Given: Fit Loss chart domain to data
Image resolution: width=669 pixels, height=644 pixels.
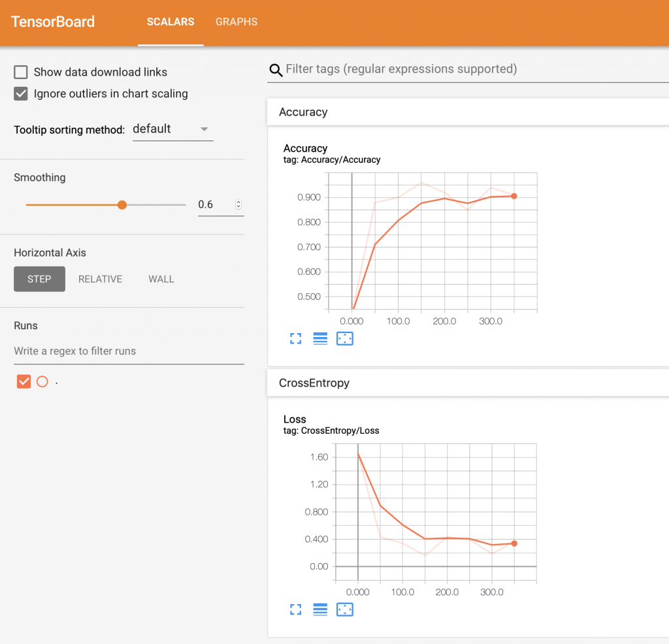Looking at the screenshot, I should click(345, 609).
